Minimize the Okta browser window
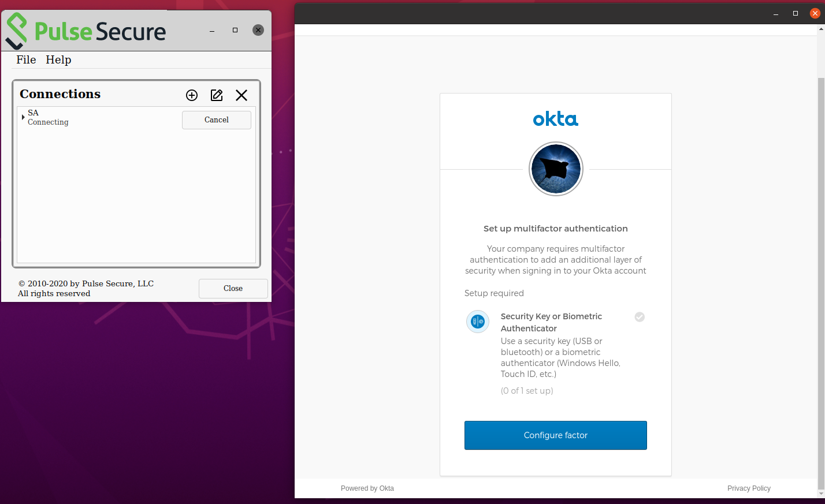The width and height of the screenshot is (825, 504). coord(776,13)
